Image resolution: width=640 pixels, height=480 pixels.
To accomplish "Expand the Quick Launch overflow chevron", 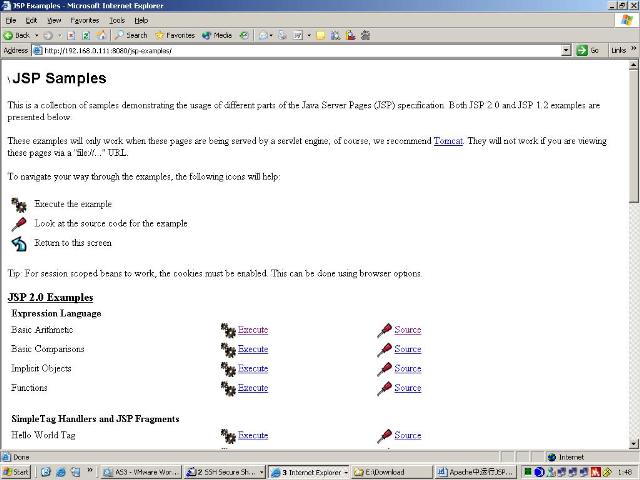I will coord(90,470).
